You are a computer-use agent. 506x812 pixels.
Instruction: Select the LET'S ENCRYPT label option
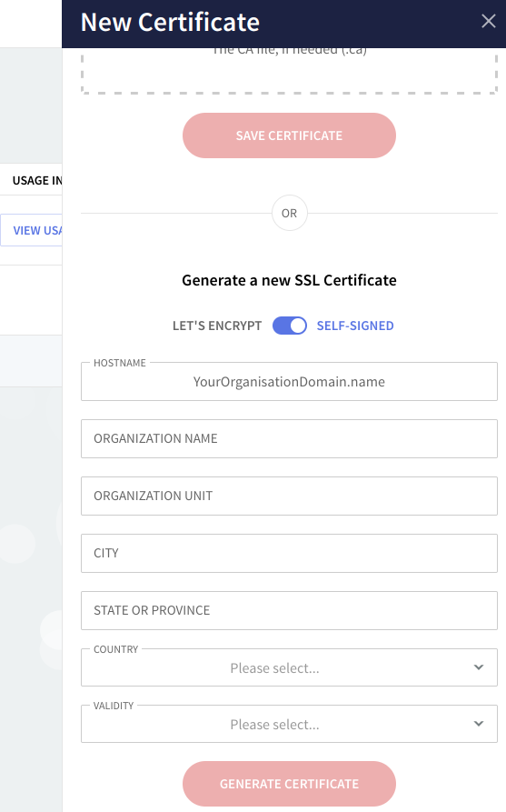217,326
